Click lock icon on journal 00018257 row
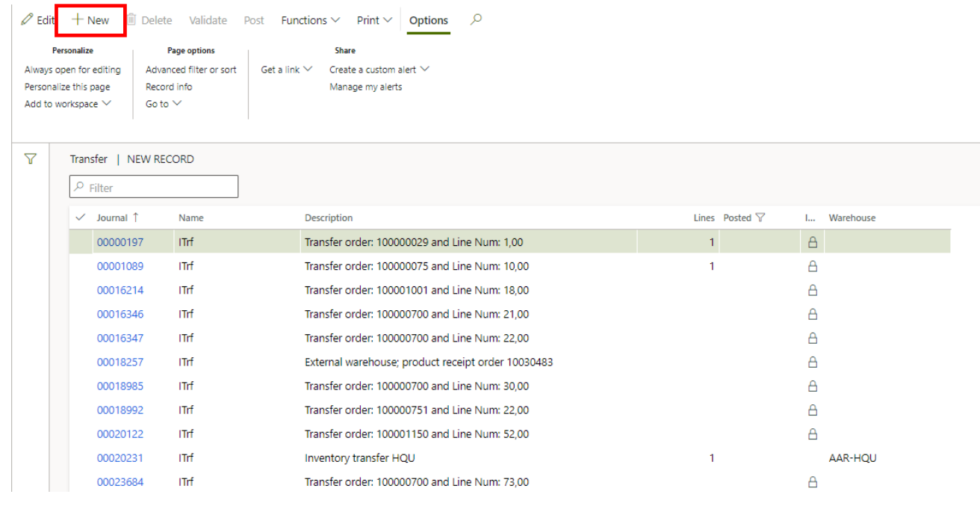The width and height of the screenshot is (980, 506). click(x=813, y=362)
